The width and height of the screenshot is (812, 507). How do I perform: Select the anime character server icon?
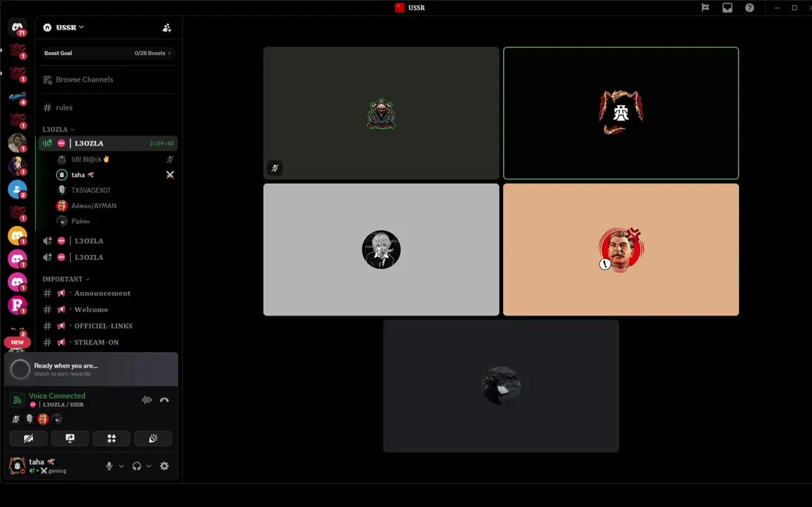click(x=17, y=166)
